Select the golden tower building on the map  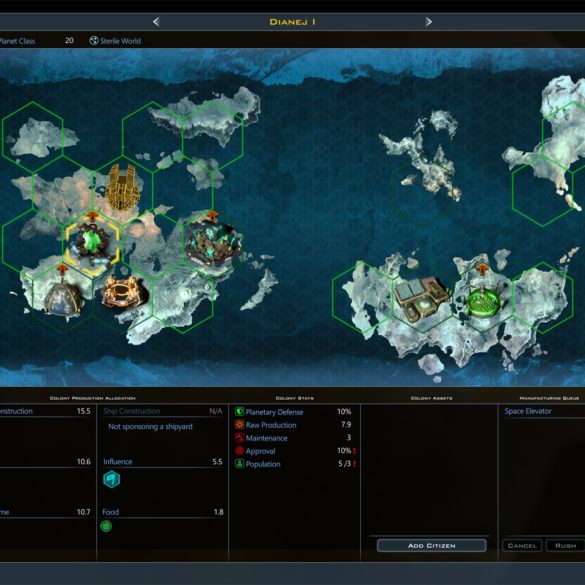point(123,187)
